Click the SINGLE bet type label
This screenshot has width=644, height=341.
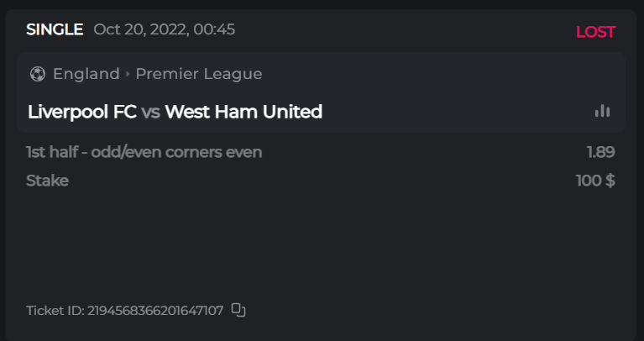tap(55, 30)
